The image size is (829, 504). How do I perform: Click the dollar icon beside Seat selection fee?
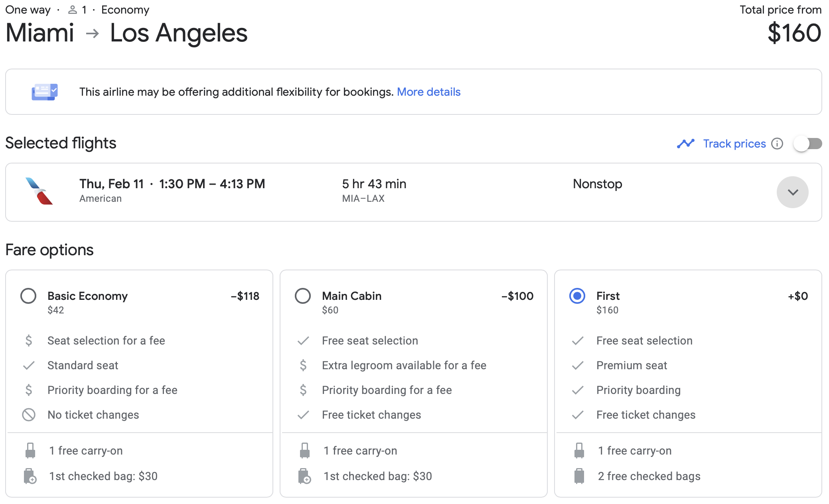coord(28,341)
